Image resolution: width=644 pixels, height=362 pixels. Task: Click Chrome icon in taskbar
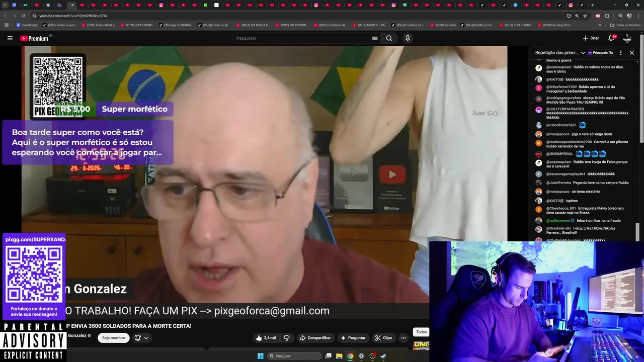pos(350,356)
